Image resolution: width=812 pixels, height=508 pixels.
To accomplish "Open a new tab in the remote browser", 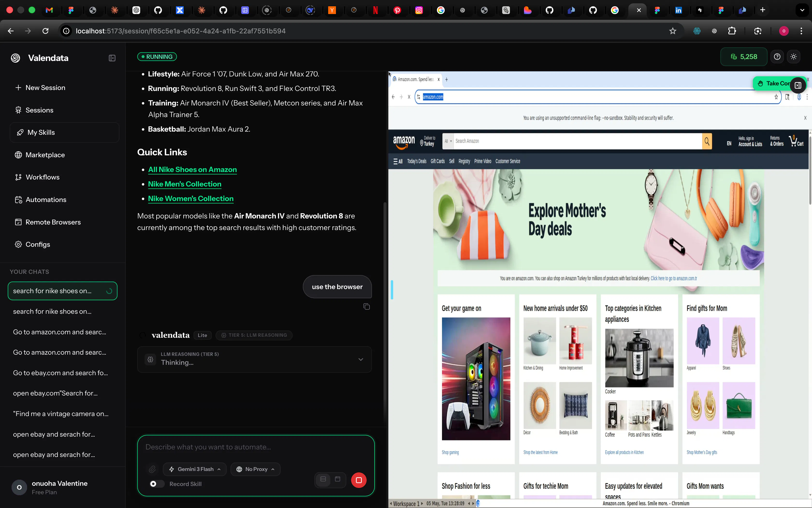I will tap(447, 80).
